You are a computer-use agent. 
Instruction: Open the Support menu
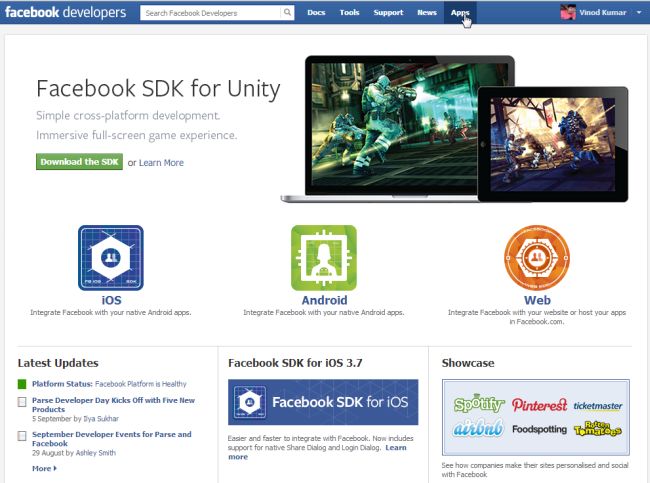click(388, 12)
